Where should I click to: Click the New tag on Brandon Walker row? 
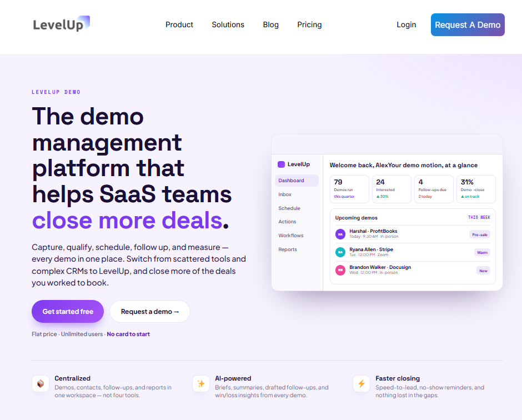pyautogui.click(x=483, y=271)
